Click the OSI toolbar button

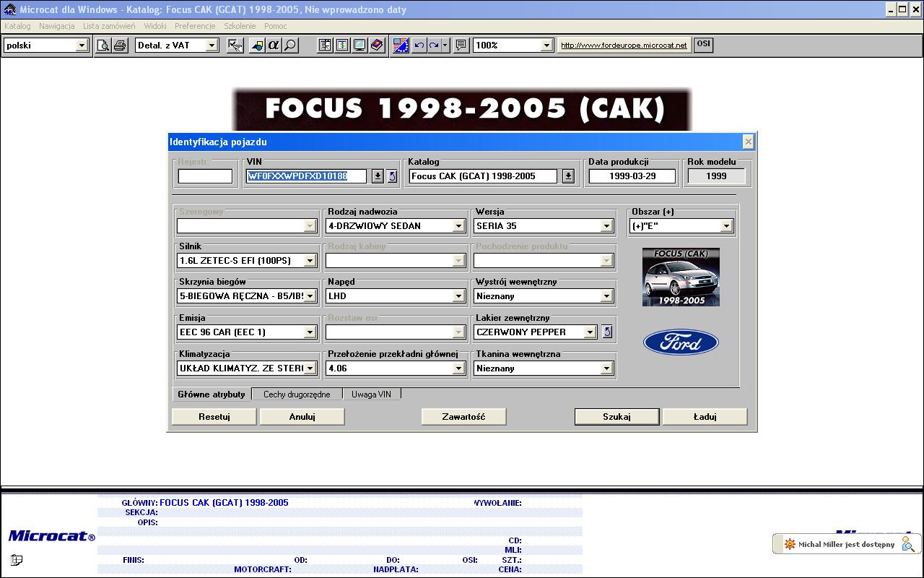click(703, 45)
